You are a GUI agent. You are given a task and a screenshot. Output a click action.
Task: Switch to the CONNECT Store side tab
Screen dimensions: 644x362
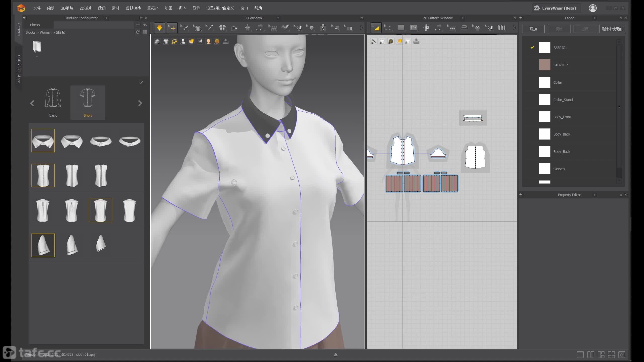[19, 69]
